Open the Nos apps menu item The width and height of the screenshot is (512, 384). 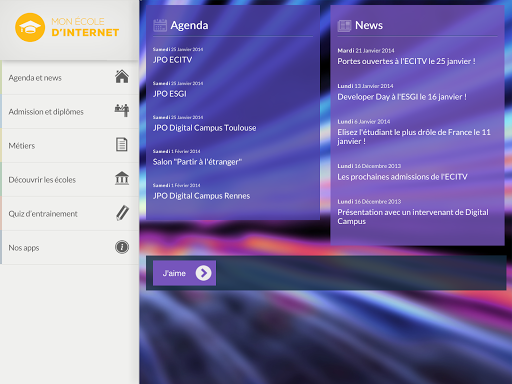69,248
